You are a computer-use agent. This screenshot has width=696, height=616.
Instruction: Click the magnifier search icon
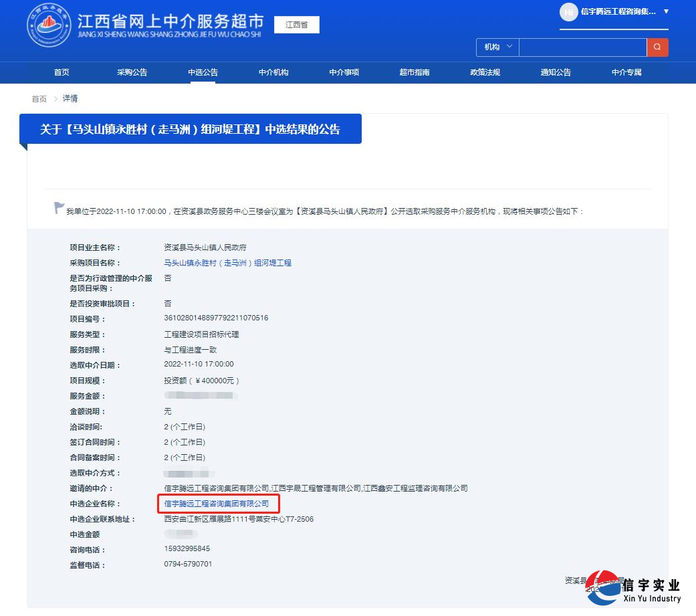tap(657, 47)
